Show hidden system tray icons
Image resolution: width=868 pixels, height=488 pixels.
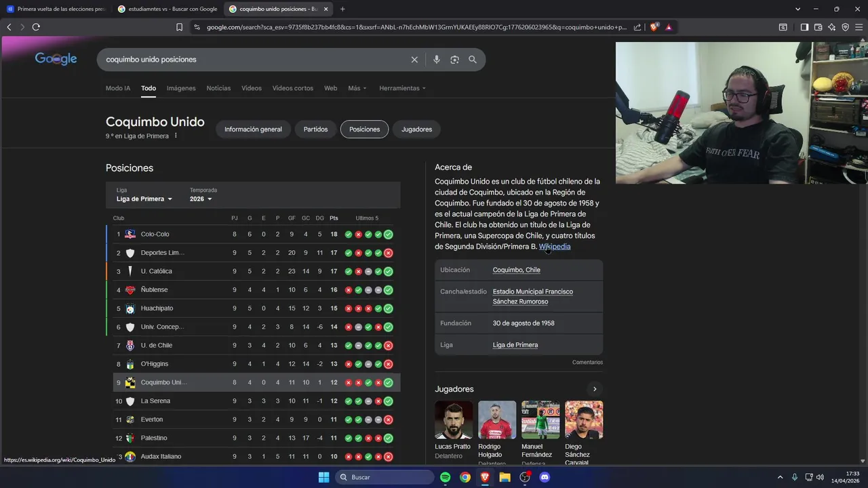(x=780, y=477)
